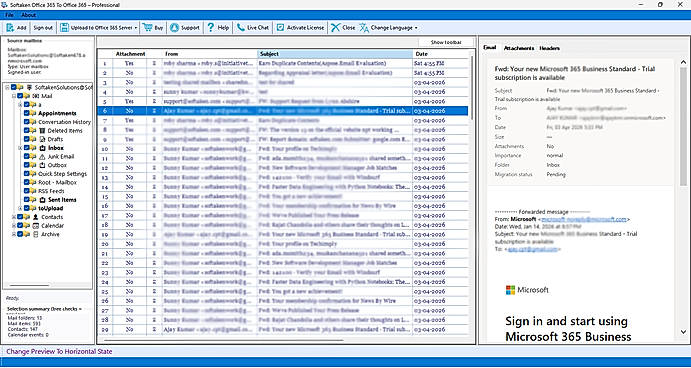The image size is (691, 368).
Task: Open the About menu
Action: (x=29, y=15)
